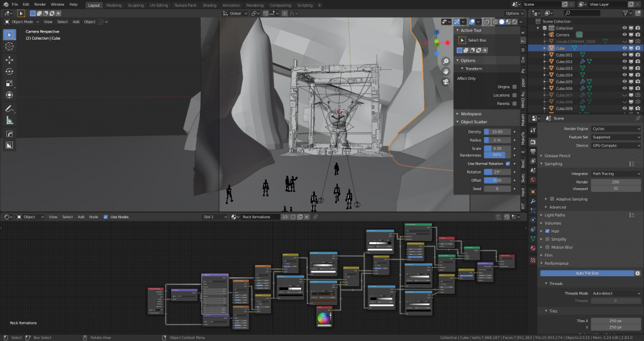Click the Render samples field showing 200
The width and height of the screenshot is (644, 341).
tap(616, 181)
